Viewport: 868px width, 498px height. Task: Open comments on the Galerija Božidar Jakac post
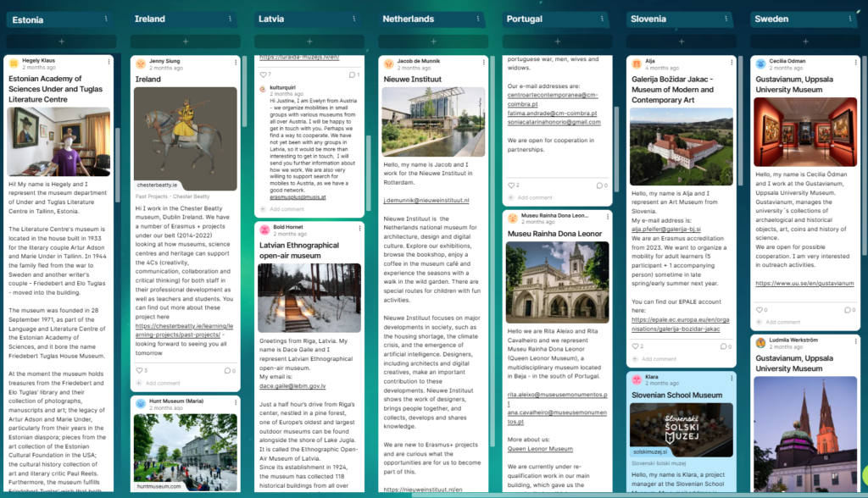[726, 346]
